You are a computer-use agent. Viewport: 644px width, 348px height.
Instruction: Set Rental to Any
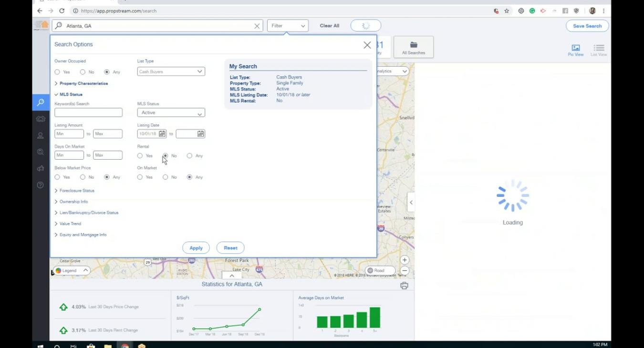[x=189, y=156]
